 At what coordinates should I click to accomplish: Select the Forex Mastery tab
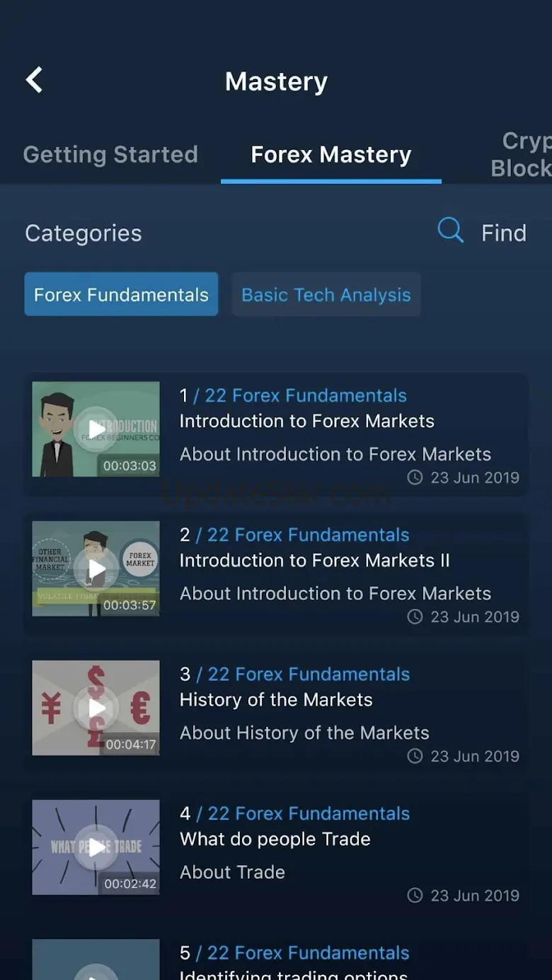[x=330, y=155]
